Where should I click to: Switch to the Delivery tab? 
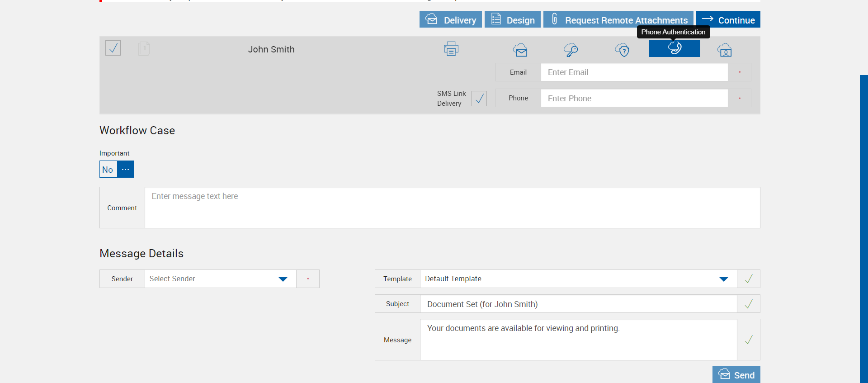(x=450, y=19)
